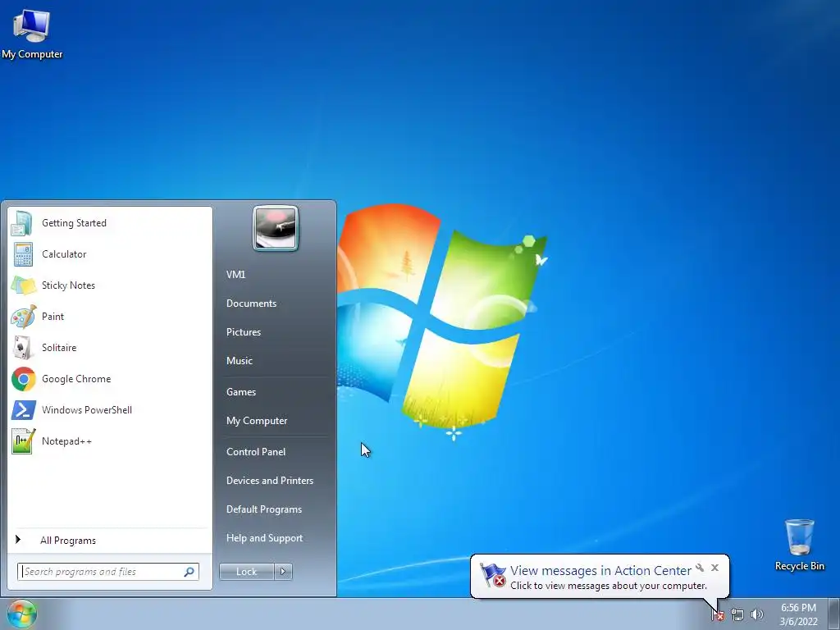The width and height of the screenshot is (840, 630).
Task: Open Documents from Start menu
Action: pyautogui.click(x=251, y=304)
